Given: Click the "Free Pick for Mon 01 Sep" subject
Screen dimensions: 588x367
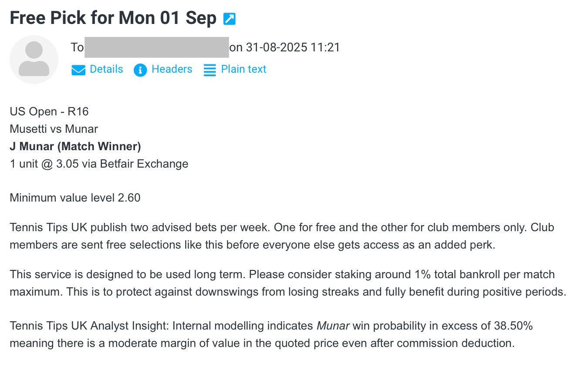Looking at the screenshot, I should 113,18.
